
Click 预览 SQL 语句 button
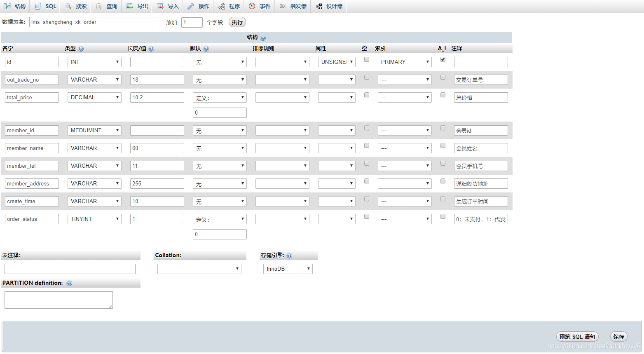point(577,337)
